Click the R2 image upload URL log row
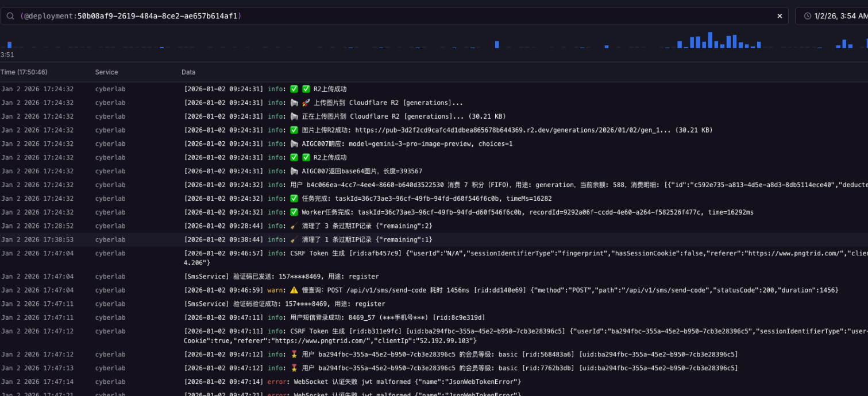This screenshot has height=396, width=868. 434,130
